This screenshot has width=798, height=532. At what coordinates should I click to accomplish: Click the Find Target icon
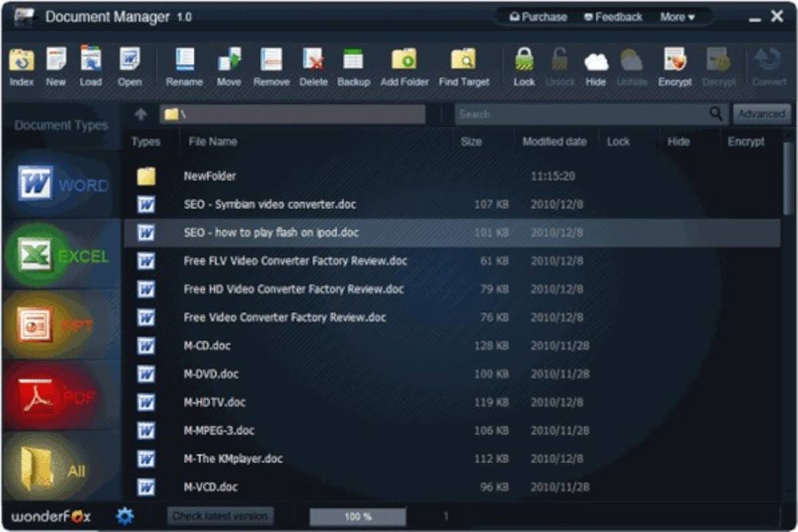(x=464, y=59)
